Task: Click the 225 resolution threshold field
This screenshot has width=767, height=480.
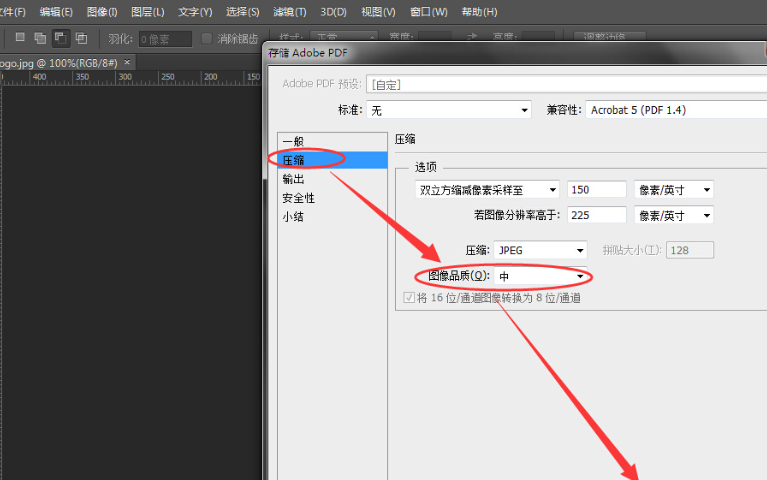Action: [597, 215]
